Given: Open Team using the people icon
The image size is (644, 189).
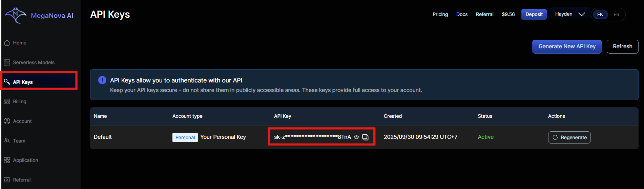Looking at the screenshot, I should pos(7,140).
